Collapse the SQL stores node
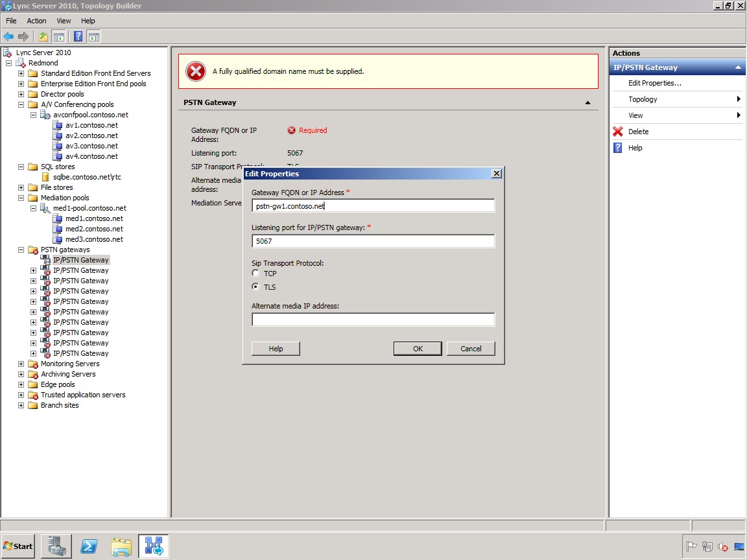Viewport: 747px width, 560px height. coord(21,167)
